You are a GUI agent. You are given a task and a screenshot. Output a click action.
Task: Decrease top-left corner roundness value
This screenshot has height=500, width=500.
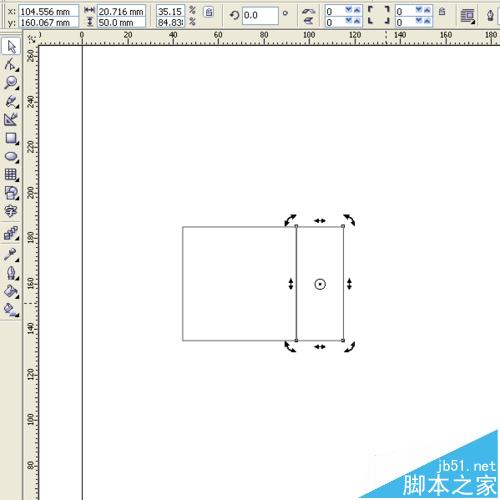(349, 10)
